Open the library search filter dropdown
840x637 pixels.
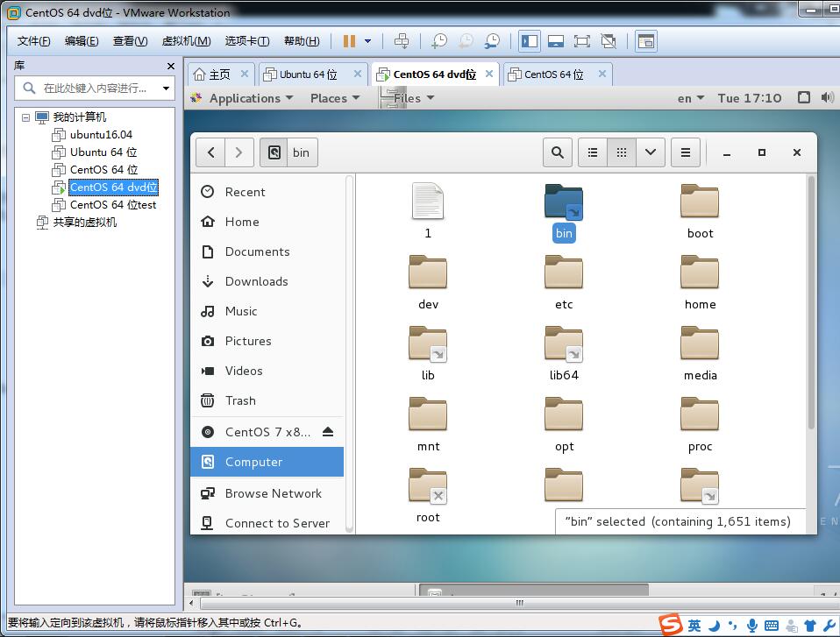click(x=166, y=88)
